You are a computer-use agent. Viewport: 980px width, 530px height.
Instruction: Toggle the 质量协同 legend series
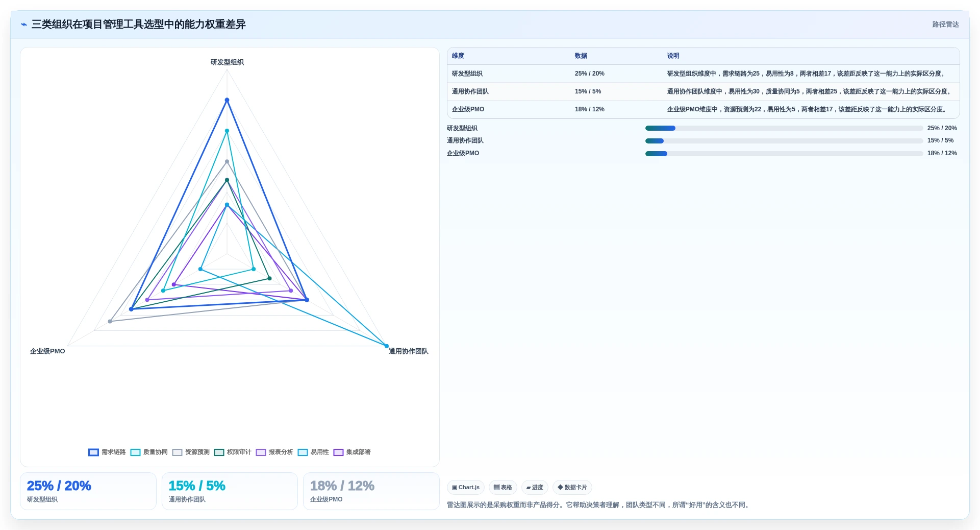click(x=149, y=452)
